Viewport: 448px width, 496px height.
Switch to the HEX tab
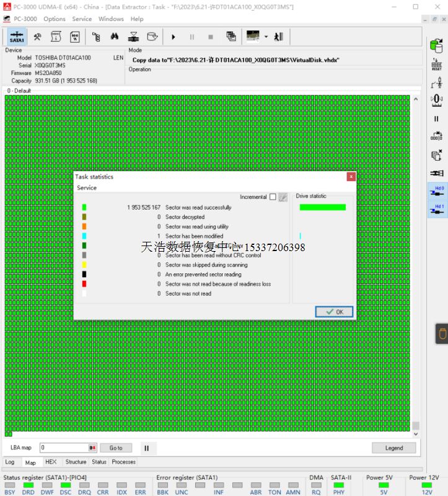51,462
